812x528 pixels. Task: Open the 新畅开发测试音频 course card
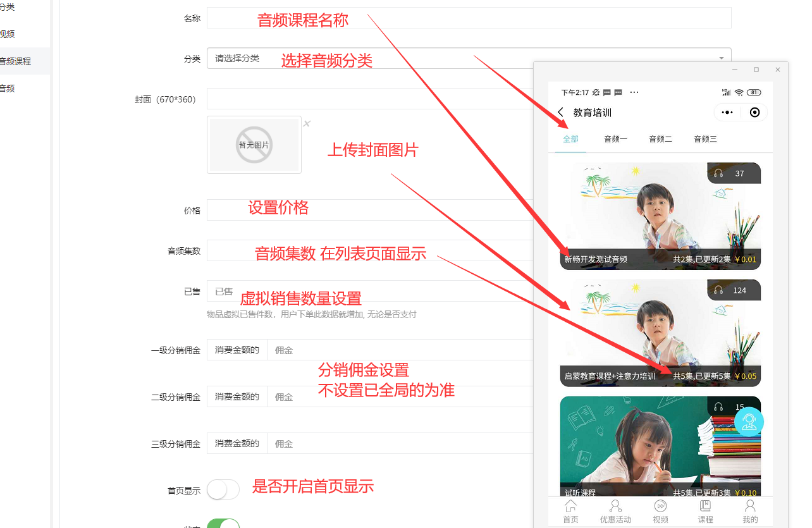point(660,216)
